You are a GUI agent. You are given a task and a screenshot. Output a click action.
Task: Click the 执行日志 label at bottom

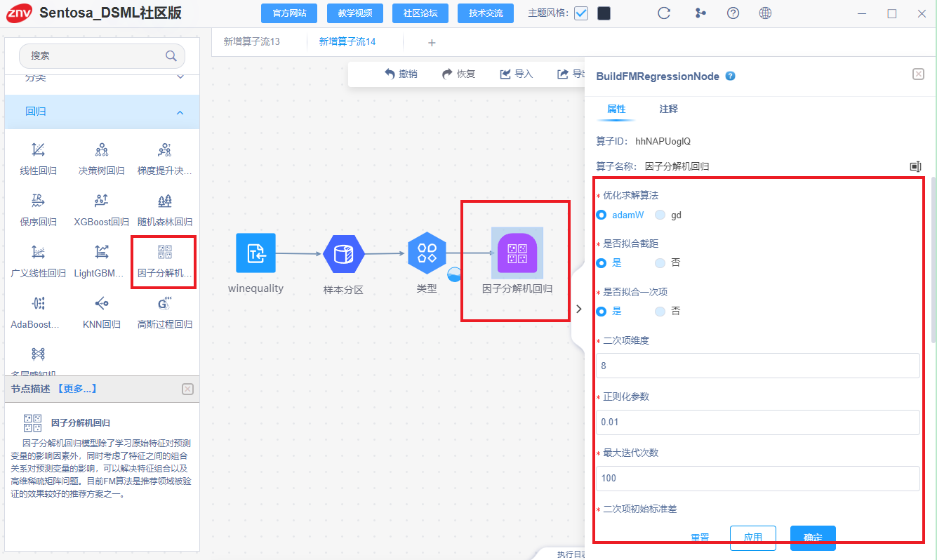coord(571,554)
